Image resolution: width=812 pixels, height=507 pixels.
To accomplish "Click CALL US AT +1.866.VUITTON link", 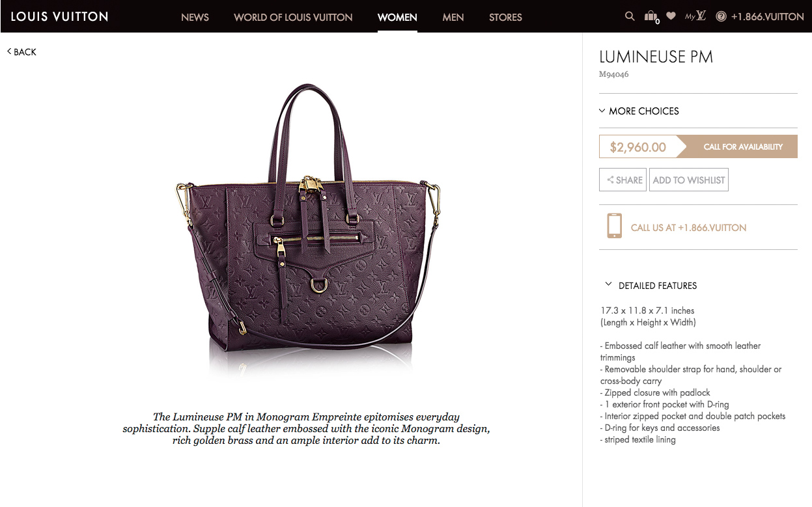I will click(688, 228).
